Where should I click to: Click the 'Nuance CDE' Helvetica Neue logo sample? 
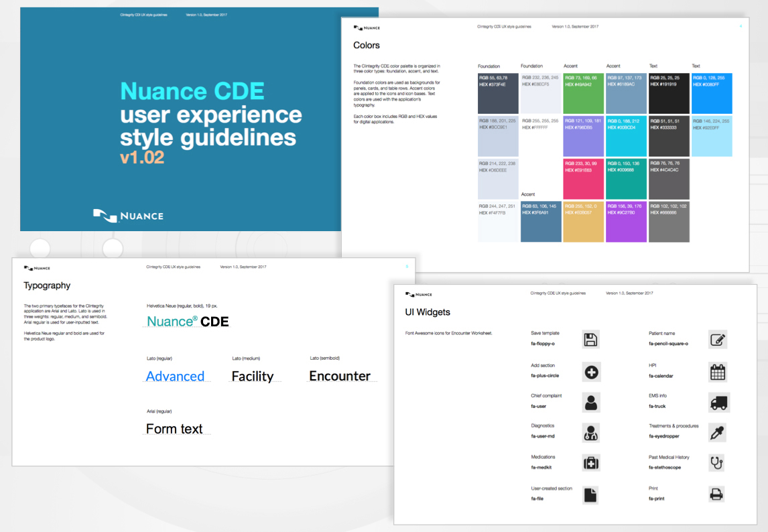click(x=188, y=322)
